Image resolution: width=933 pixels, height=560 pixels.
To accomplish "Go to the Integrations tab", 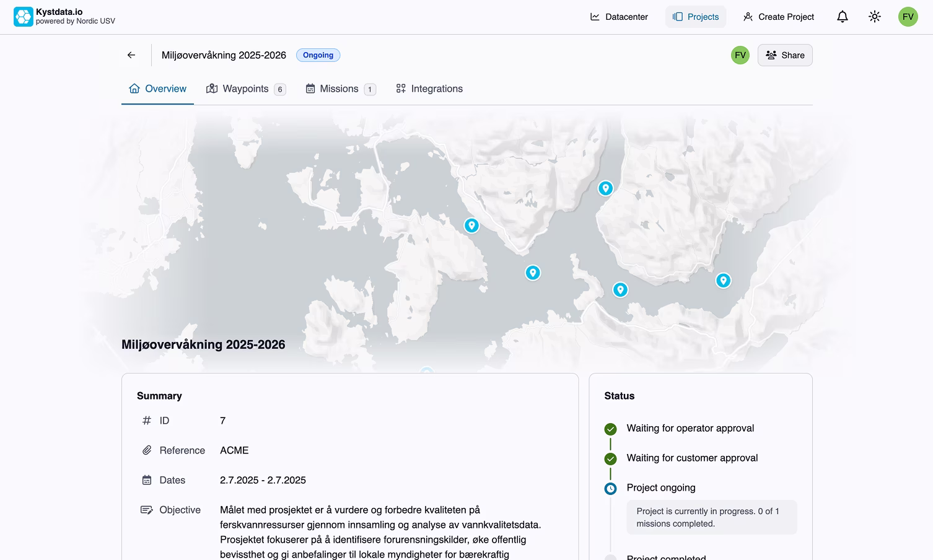I will pyautogui.click(x=429, y=89).
